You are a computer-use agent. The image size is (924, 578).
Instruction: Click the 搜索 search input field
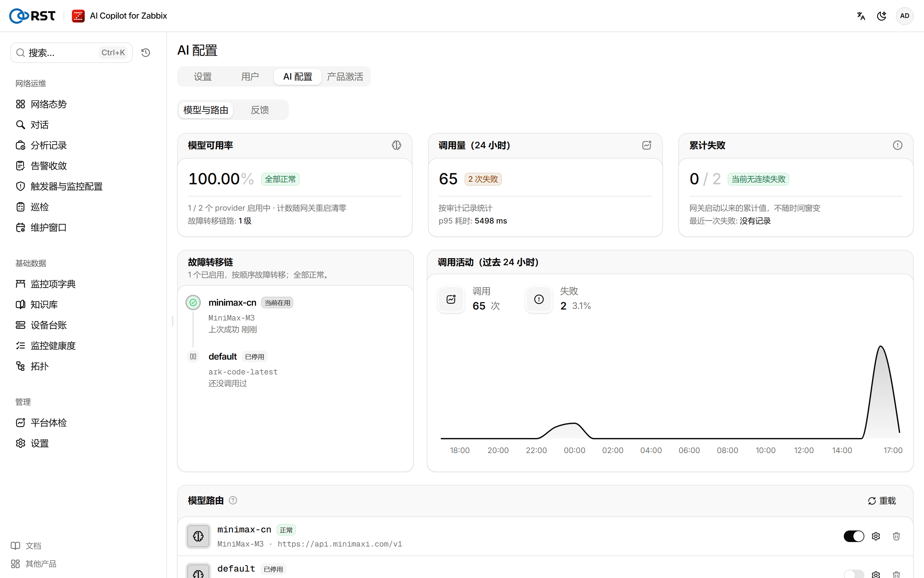tap(72, 52)
